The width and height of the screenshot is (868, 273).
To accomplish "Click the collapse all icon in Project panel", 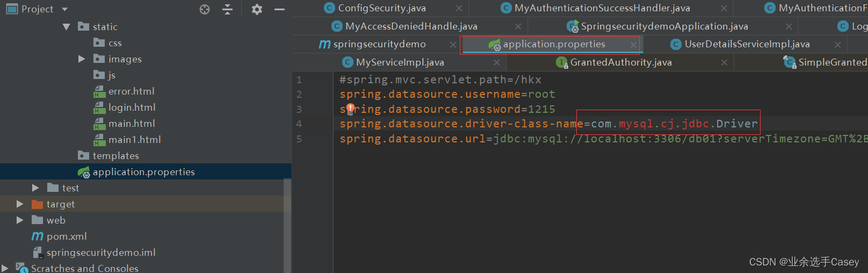I will tap(228, 9).
